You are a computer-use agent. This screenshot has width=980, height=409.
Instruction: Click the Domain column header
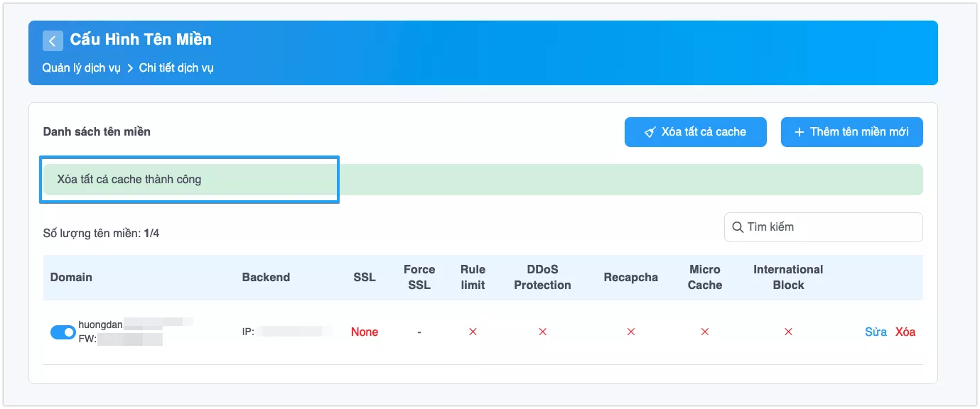[71, 277]
